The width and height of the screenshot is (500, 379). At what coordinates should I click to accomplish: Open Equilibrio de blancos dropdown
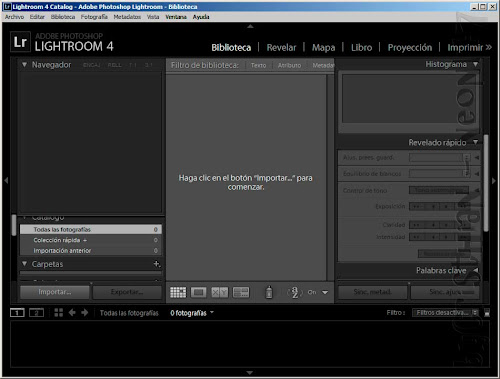440,173
